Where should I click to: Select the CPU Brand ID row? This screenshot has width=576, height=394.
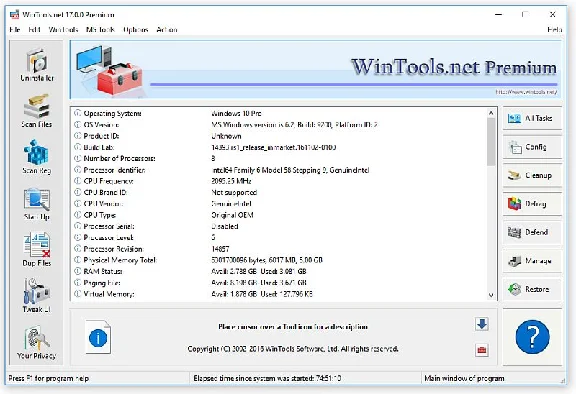pyautogui.click(x=280, y=192)
